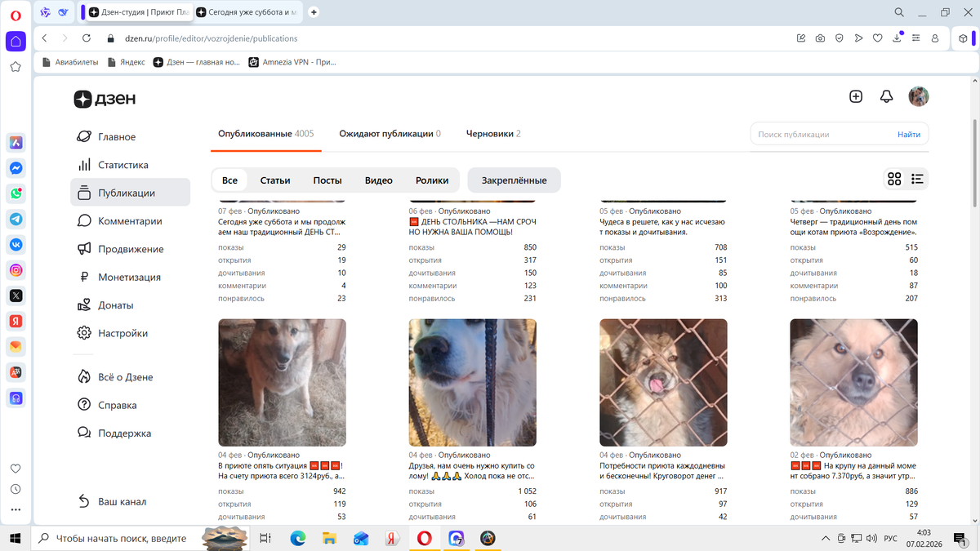Open Facebook Messenger in Opera sidebar
980x551 pixels.
pyautogui.click(x=16, y=168)
